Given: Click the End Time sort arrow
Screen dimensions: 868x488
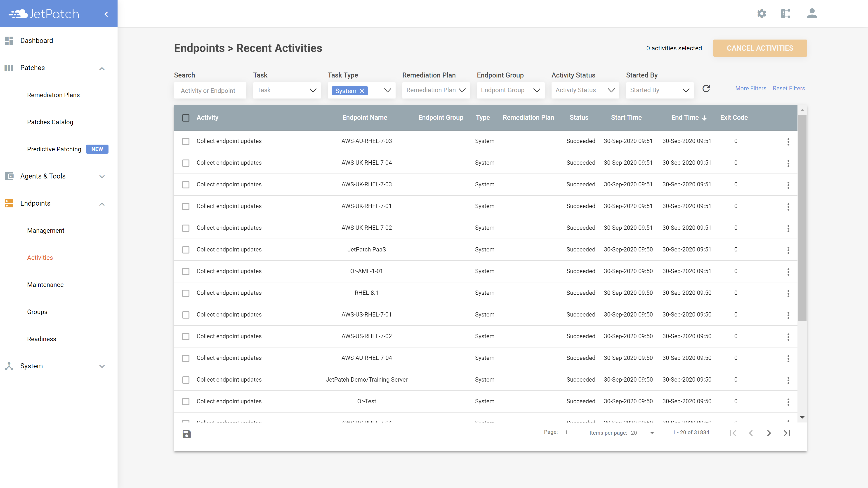Looking at the screenshot, I should pyautogui.click(x=704, y=118).
